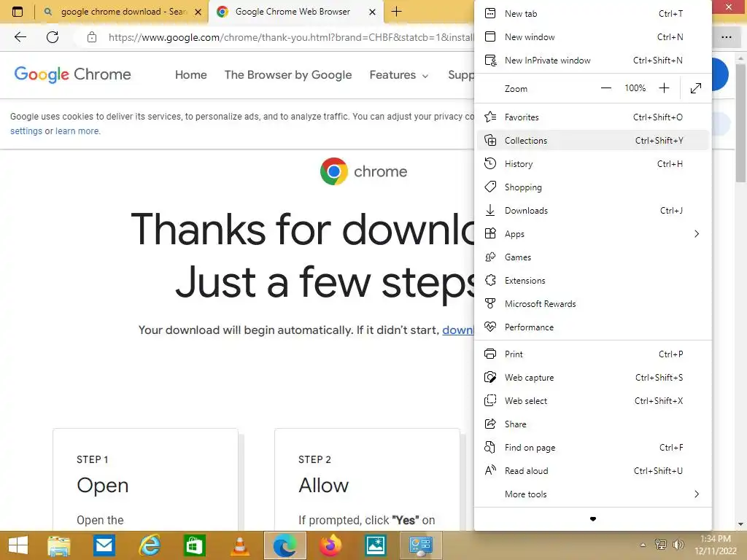Switch to google chrome download search tab
747x560 pixels.
(x=122, y=12)
